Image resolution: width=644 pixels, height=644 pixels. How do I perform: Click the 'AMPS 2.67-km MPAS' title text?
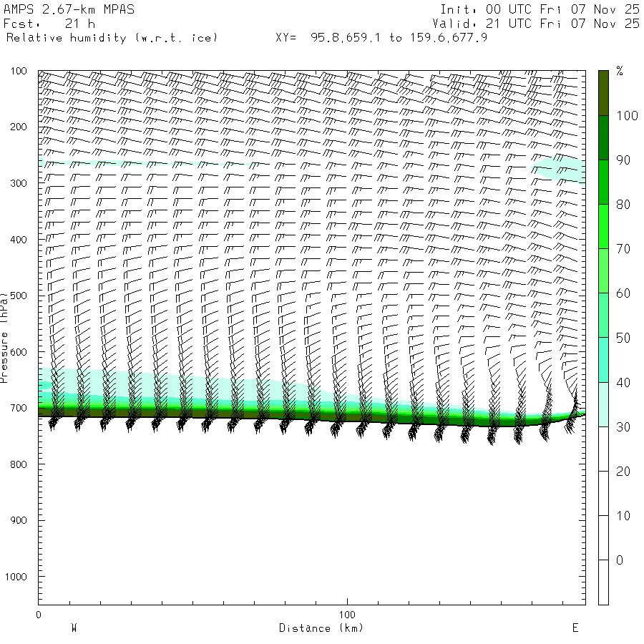(69, 9)
